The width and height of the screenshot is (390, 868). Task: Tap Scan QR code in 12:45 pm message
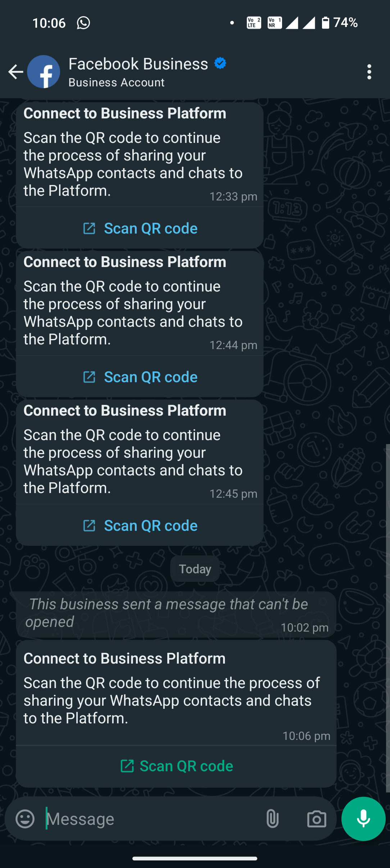(x=140, y=526)
